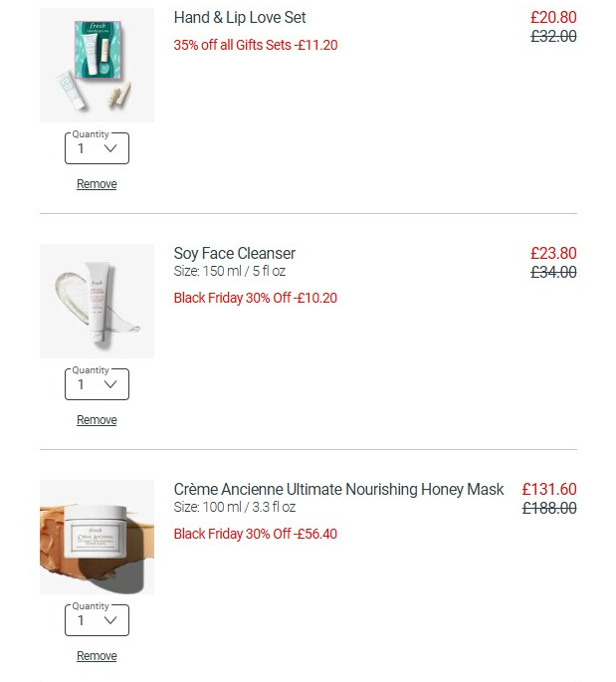
Task: Click the Hand & Lip Love Set title
Action: pos(240,18)
